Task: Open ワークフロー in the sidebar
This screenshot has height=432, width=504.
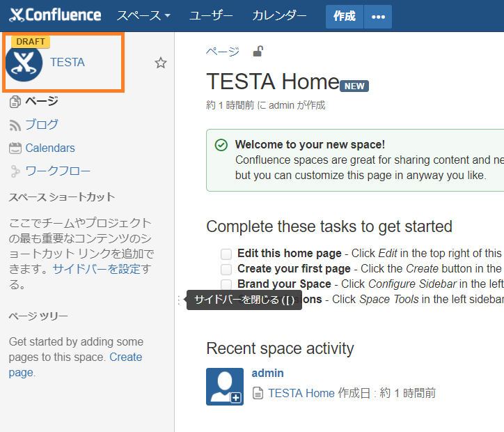Action: coord(58,171)
